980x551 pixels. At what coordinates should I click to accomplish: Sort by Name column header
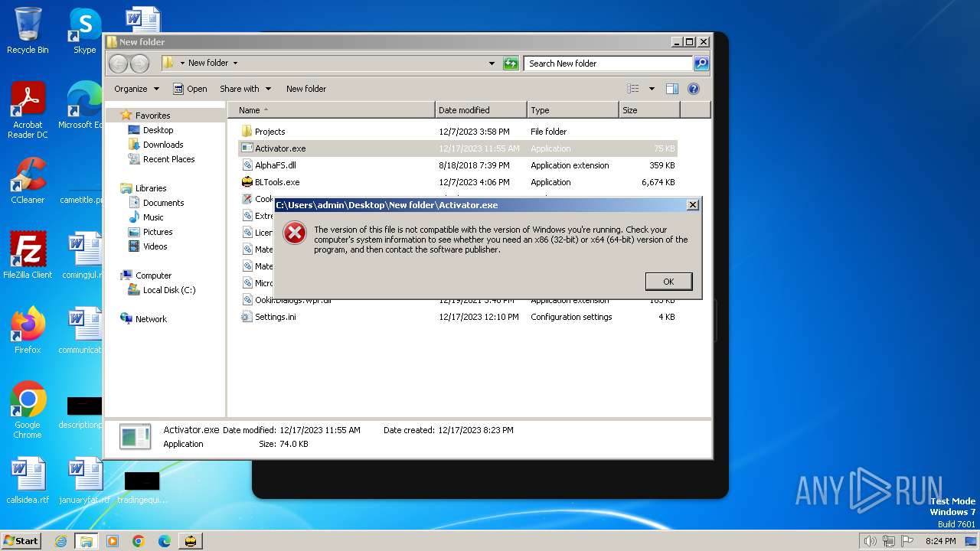point(332,110)
